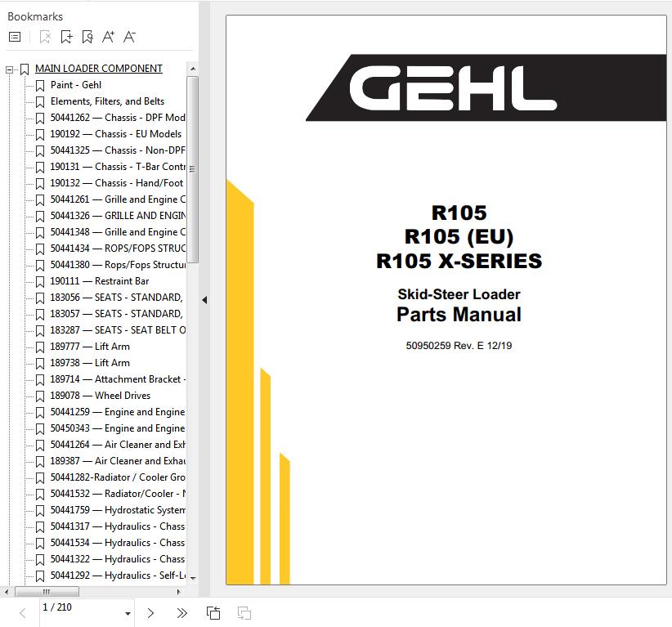
Task: Select bookmark 50441434 ROPS/FOPS
Action: [118, 249]
